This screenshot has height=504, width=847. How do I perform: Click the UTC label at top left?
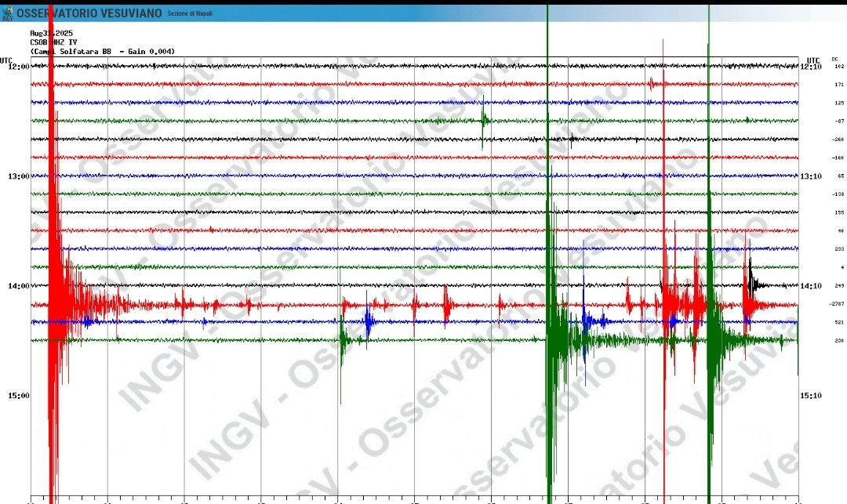6,60
